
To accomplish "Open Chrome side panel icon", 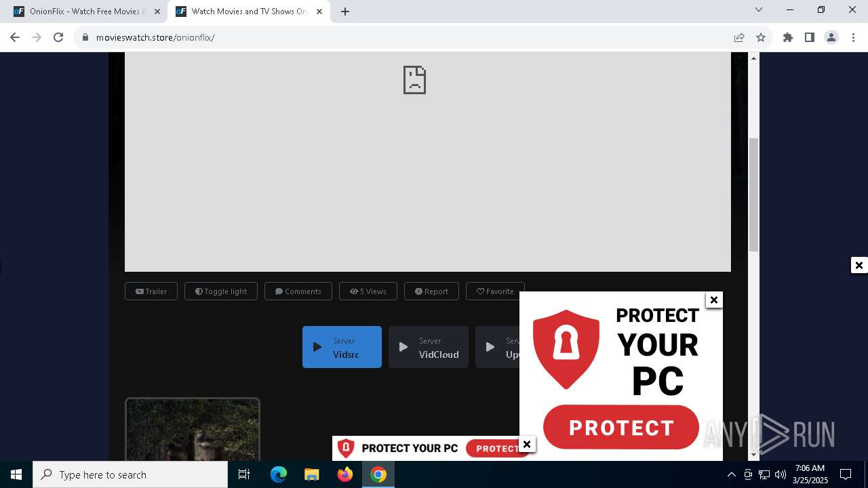I will tap(810, 37).
